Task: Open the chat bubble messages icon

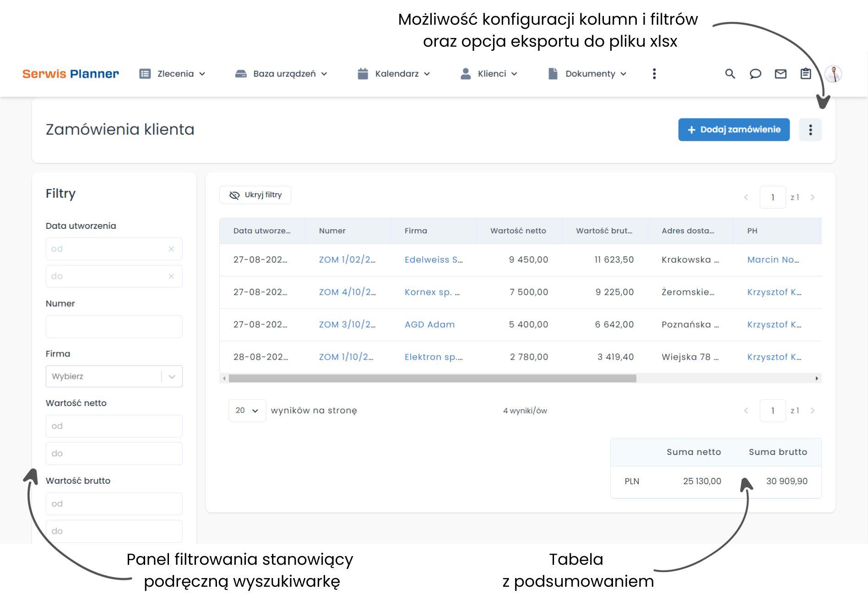Action: click(x=755, y=74)
